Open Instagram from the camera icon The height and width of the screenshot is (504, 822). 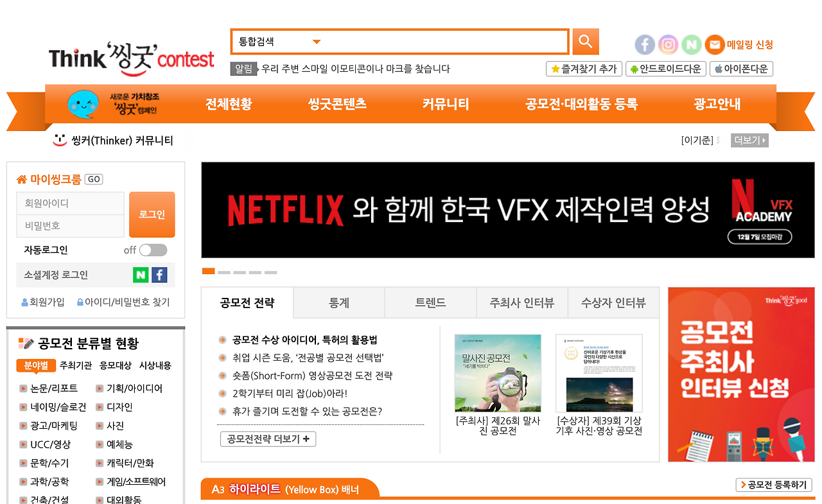668,44
